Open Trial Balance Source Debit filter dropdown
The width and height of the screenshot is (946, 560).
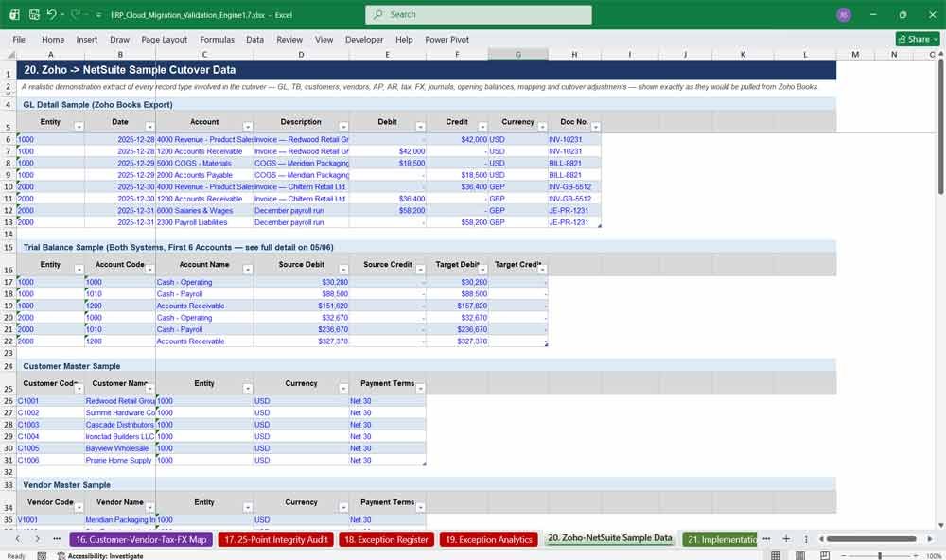pyautogui.click(x=343, y=270)
